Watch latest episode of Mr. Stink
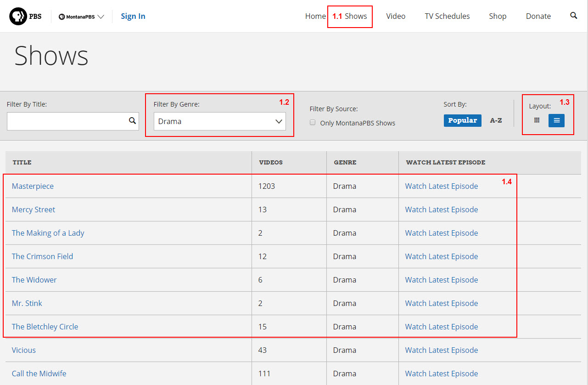 point(442,303)
